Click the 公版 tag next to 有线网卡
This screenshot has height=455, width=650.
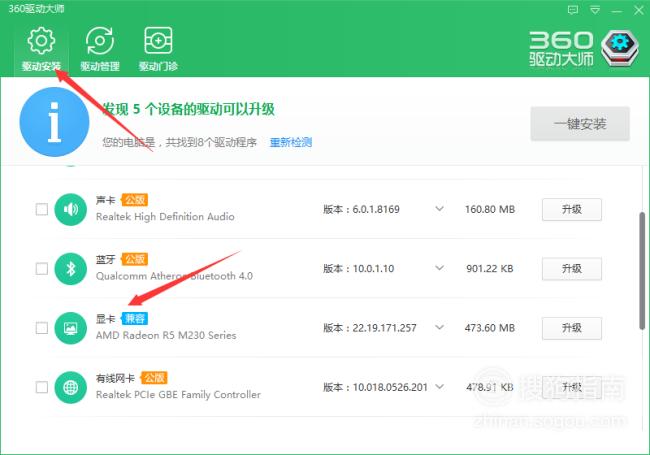click(x=154, y=378)
